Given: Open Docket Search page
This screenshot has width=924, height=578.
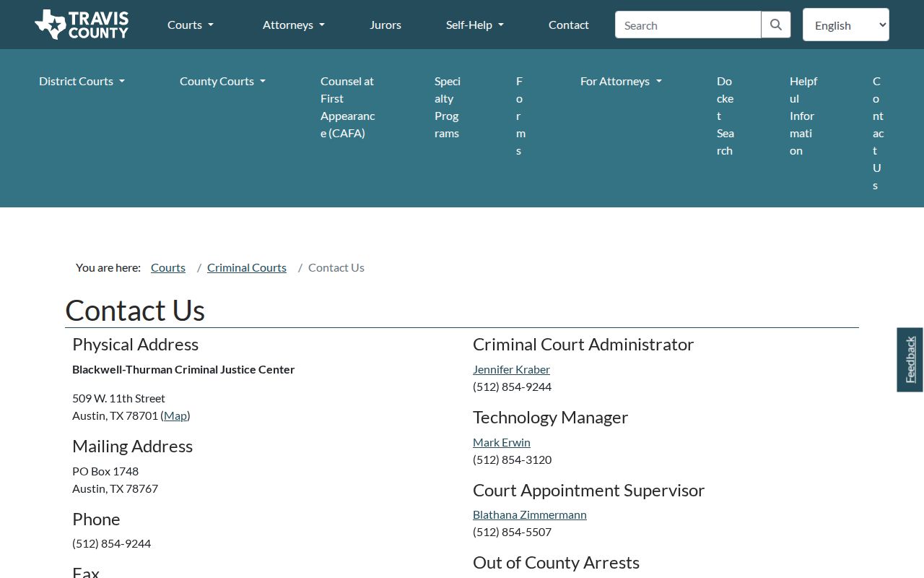Looking at the screenshot, I should 725,116.
